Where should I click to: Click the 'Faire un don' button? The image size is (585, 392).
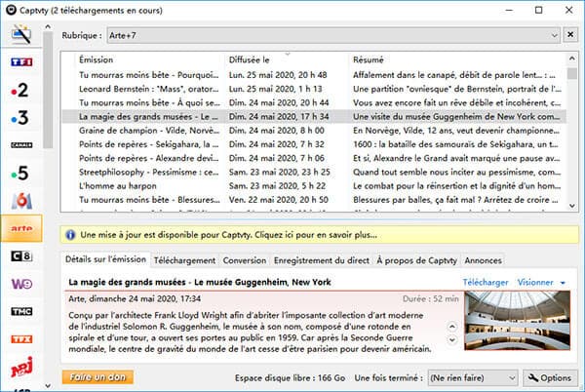97,377
